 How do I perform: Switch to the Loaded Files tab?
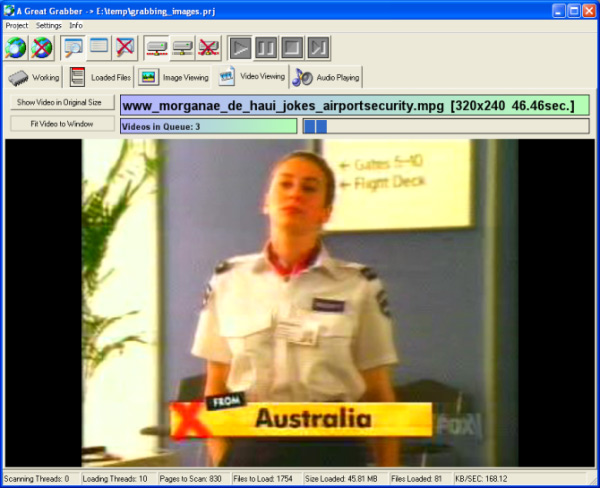[99, 77]
